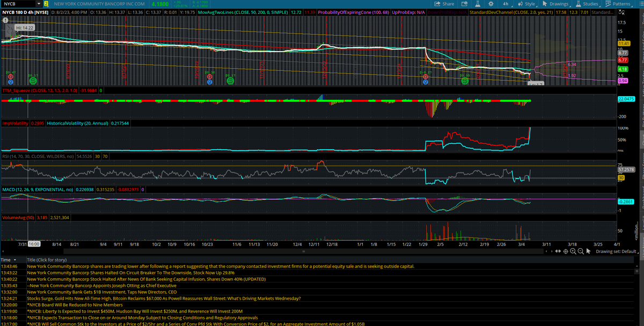Click the first blue conference call bulb icon
This screenshot has height=326, width=644.
tap(11, 82)
